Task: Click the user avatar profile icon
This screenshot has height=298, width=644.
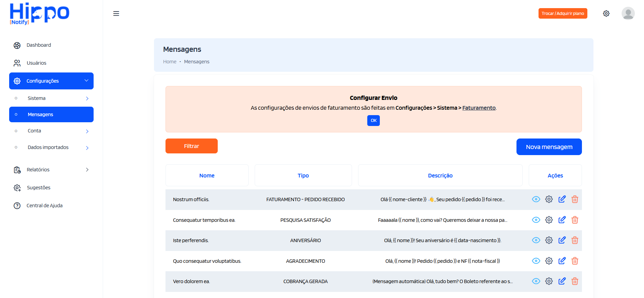Action: [628, 14]
